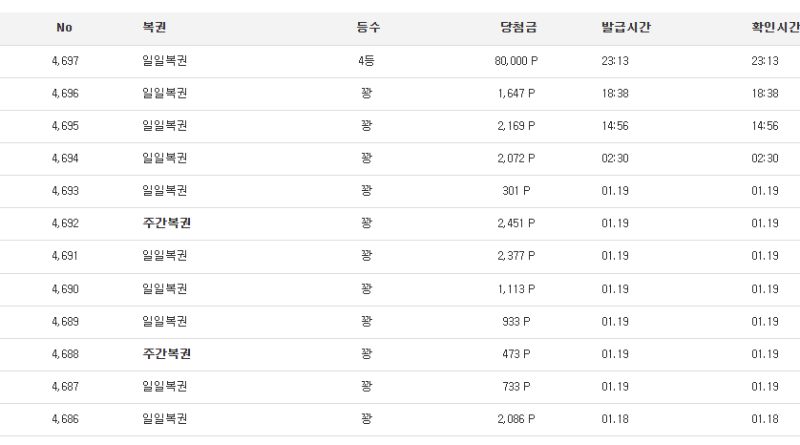
Task: Click the '등수' column header
Action: point(367,29)
